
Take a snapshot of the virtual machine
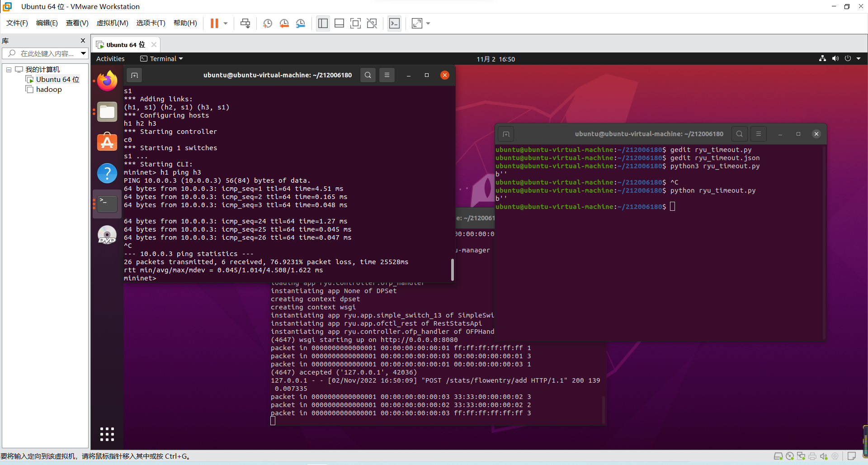tap(268, 23)
